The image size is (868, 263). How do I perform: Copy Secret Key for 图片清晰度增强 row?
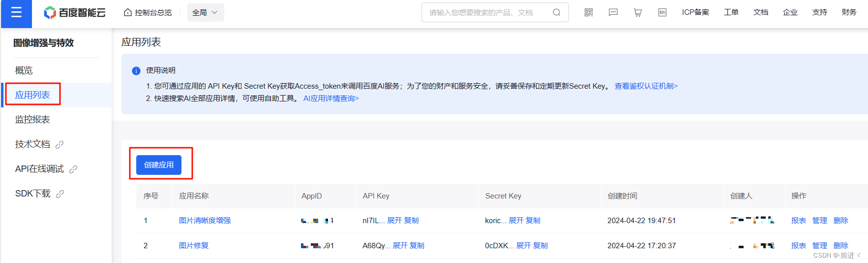tap(533, 221)
